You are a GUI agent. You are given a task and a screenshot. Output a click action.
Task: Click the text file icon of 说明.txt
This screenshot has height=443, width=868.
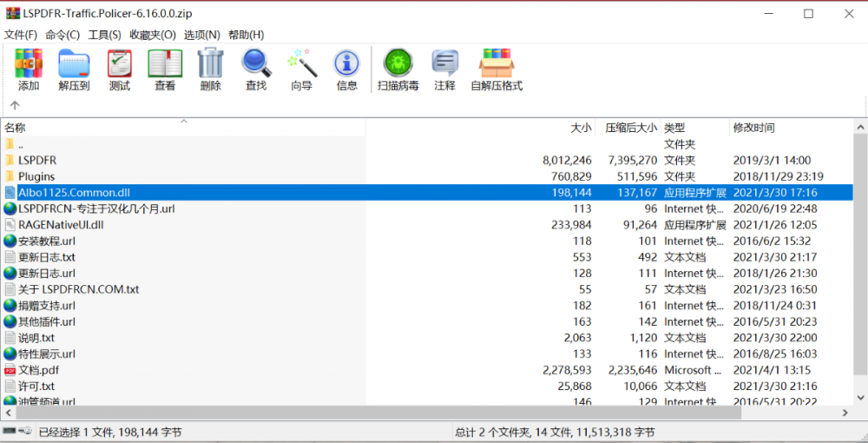pyautogui.click(x=10, y=338)
